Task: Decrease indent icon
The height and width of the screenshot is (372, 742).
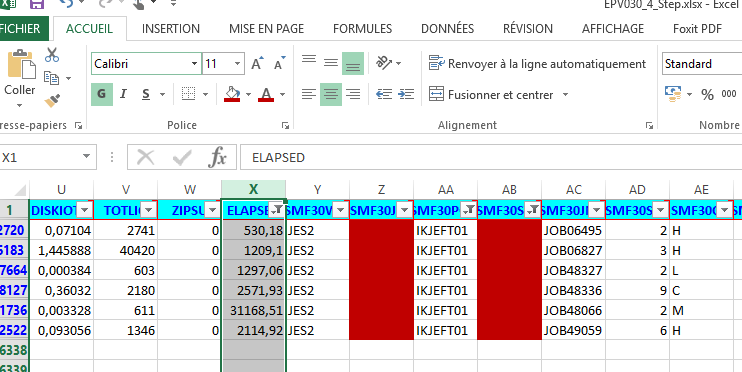Action: (x=384, y=94)
